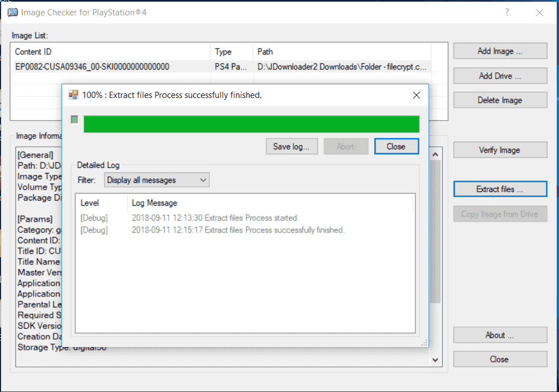Open the Filter message dropdown

(x=157, y=180)
